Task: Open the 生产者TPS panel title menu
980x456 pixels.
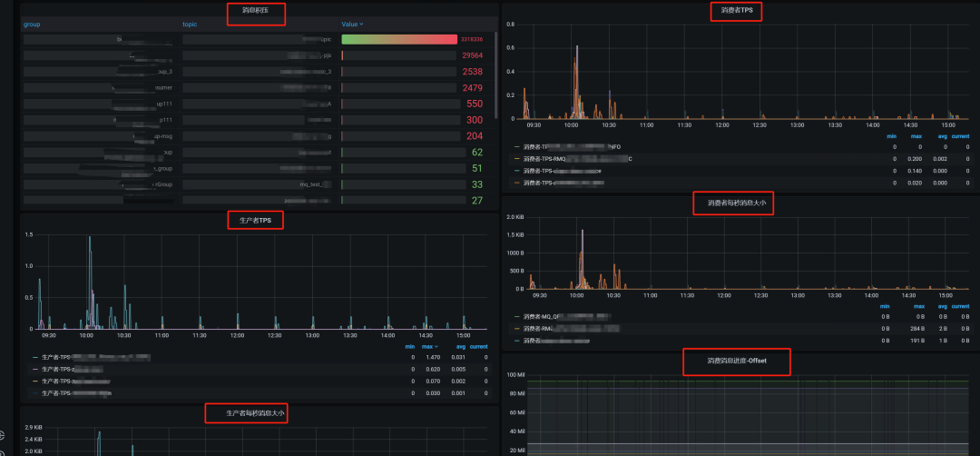Action: (255, 220)
